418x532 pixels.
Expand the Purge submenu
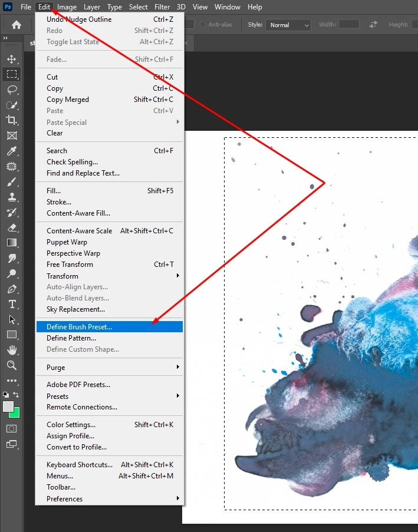(x=110, y=368)
